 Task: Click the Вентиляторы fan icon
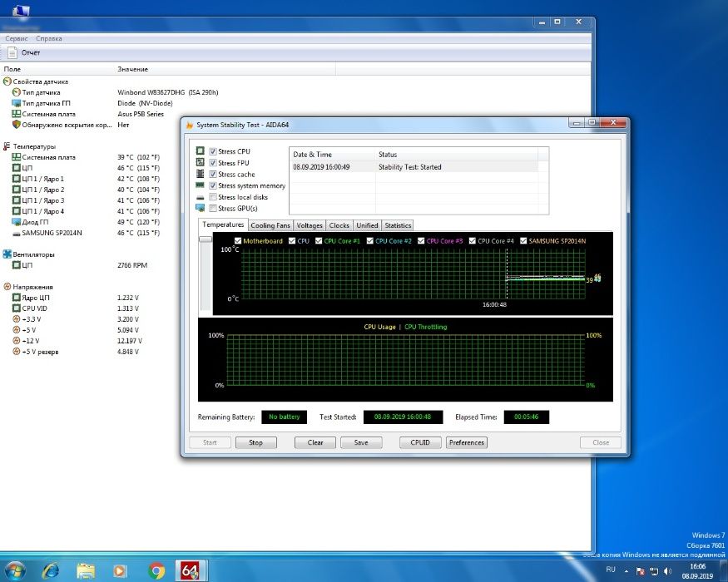click(x=7, y=254)
